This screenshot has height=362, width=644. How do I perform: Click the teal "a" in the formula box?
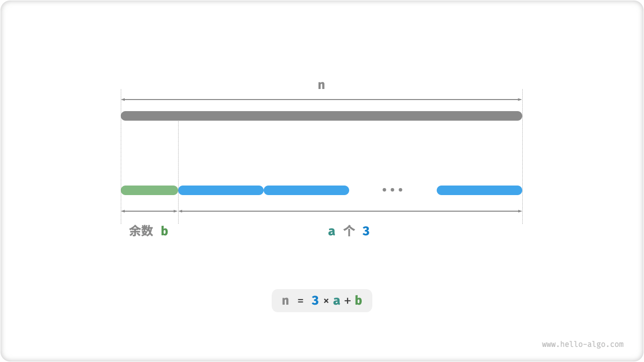coord(337,301)
